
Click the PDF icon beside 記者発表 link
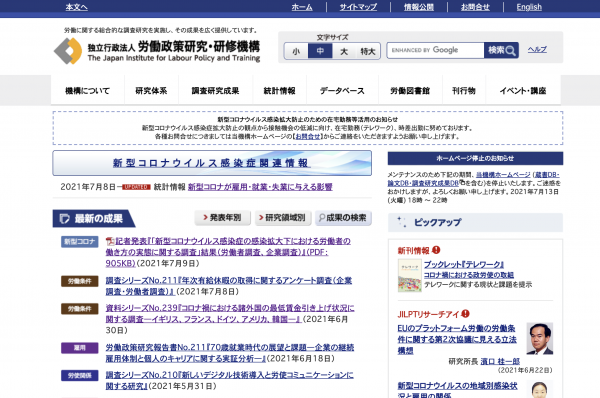click(x=110, y=241)
